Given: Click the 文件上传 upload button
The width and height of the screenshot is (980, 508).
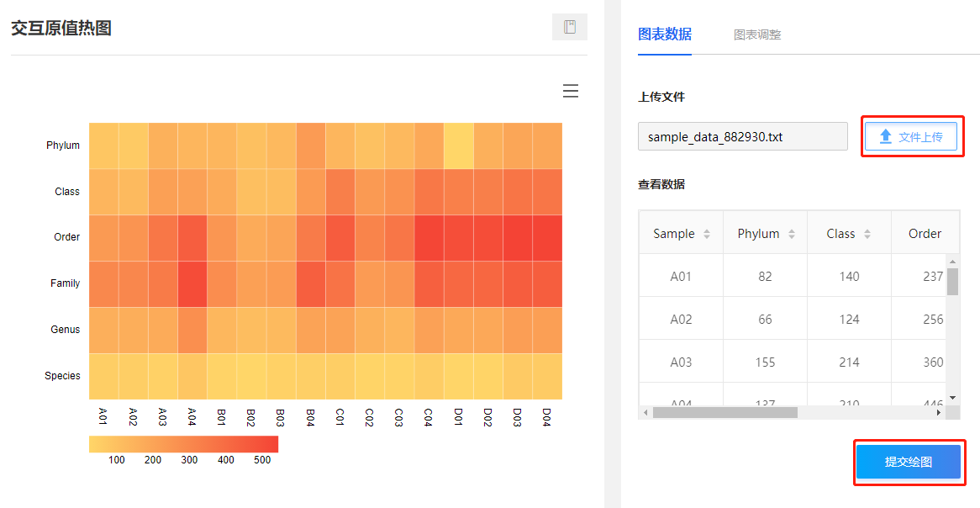Looking at the screenshot, I should [911, 136].
